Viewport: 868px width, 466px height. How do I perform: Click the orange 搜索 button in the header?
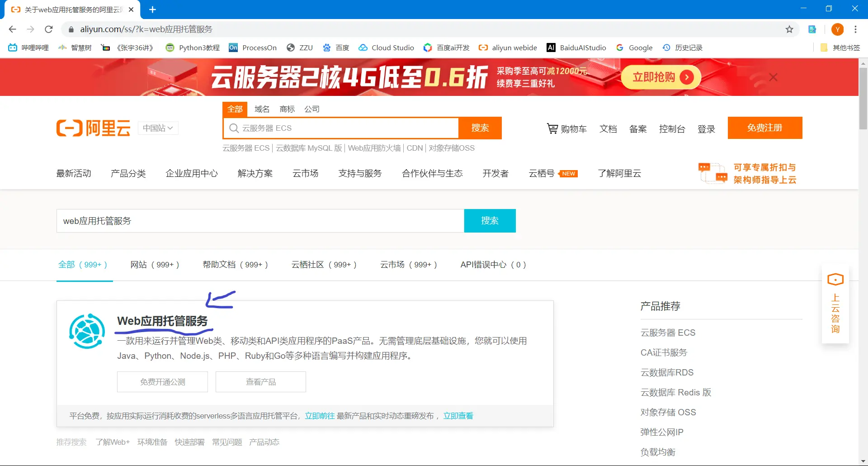click(x=480, y=128)
